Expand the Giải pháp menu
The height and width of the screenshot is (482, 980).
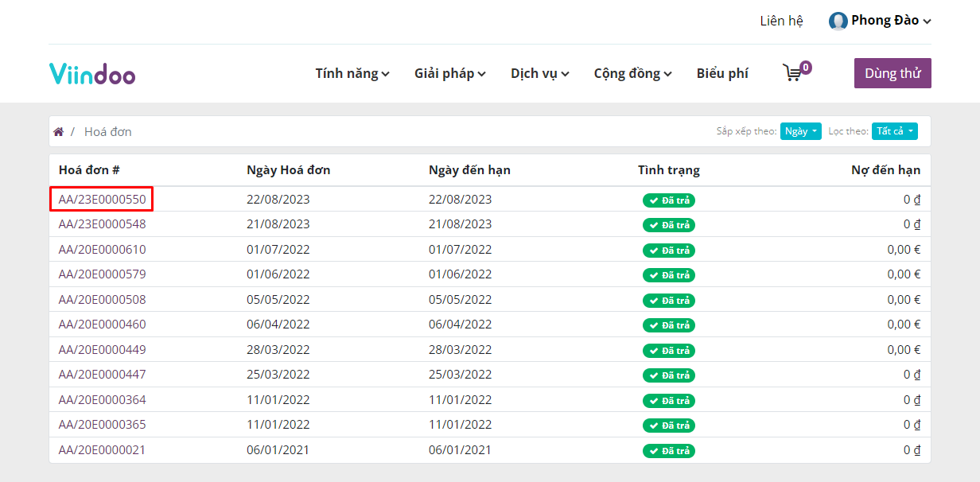pos(450,73)
